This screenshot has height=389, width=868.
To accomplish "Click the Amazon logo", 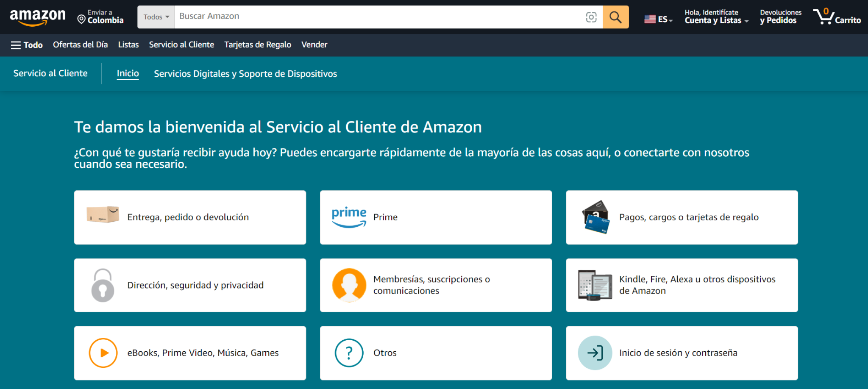I will (x=38, y=17).
